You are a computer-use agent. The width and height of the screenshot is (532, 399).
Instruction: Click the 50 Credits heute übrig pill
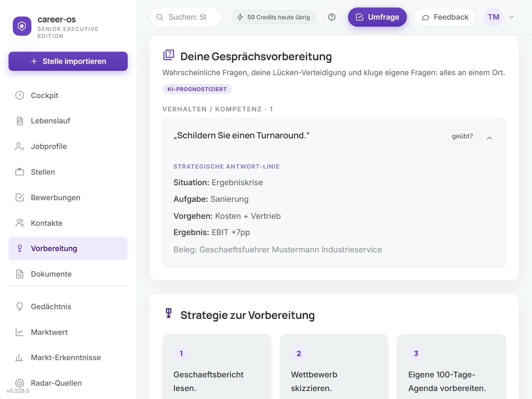(x=273, y=17)
